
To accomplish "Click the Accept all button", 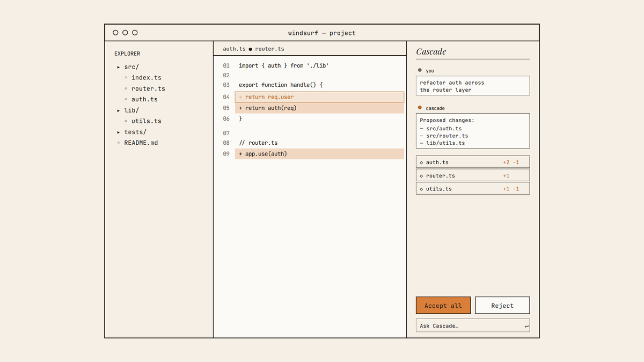I will click(443, 305).
